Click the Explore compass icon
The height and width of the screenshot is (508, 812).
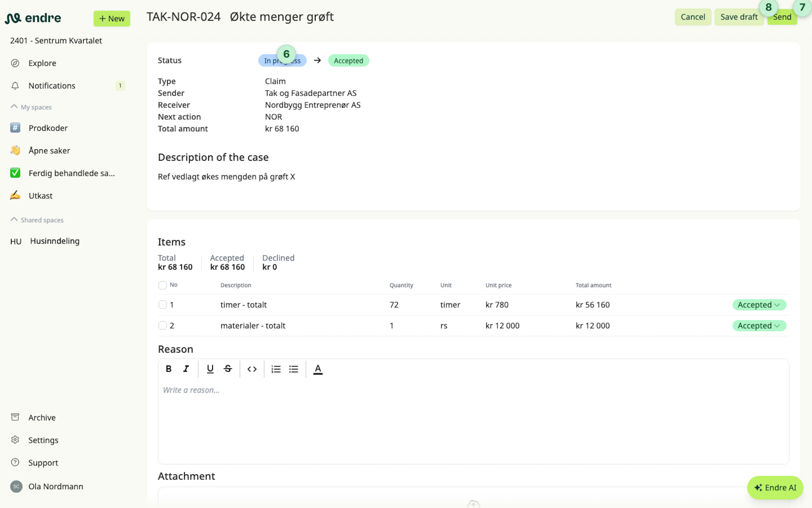(15, 63)
